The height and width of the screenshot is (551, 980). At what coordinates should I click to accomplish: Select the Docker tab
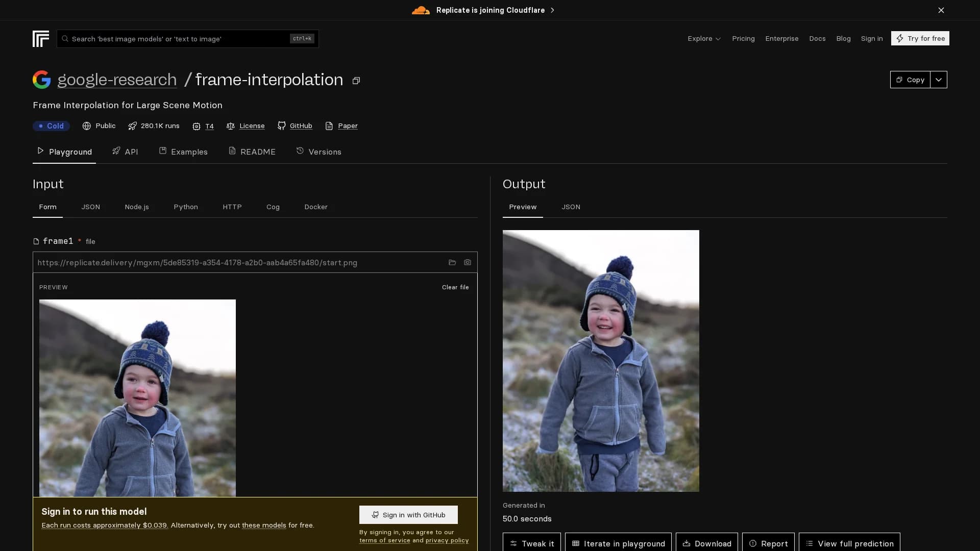click(316, 207)
